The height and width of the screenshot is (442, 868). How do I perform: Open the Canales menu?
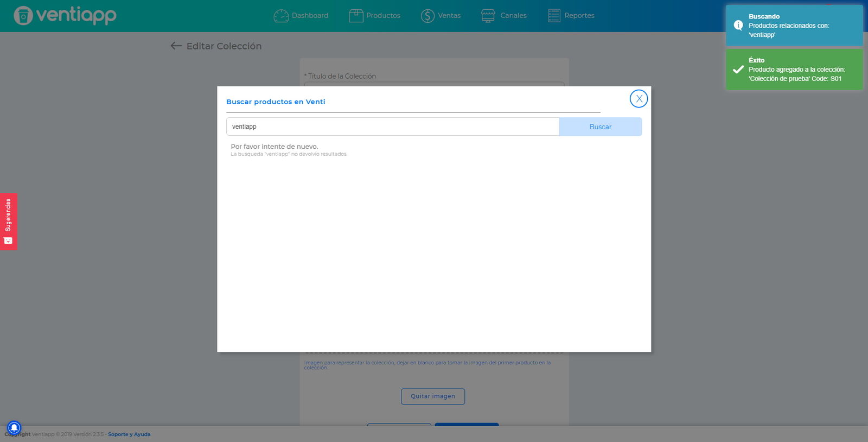coord(504,16)
